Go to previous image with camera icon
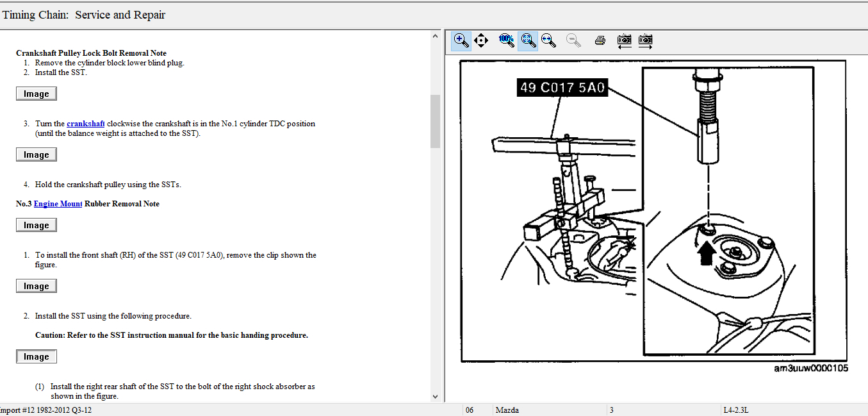868x416 pixels. 624,40
